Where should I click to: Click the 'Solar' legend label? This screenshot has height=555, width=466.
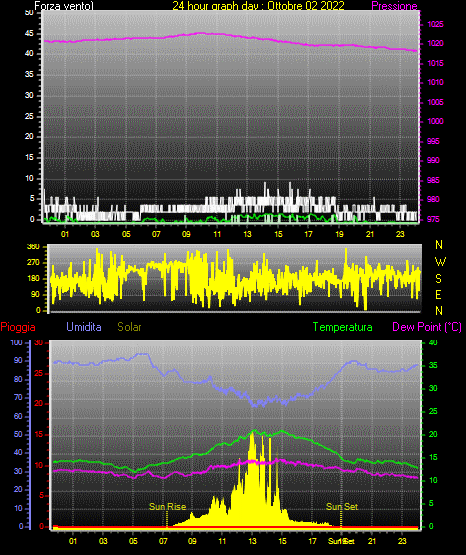pos(129,327)
